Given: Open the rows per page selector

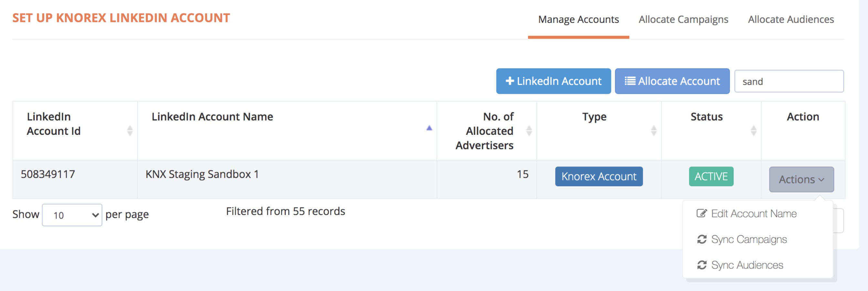Looking at the screenshot, I should tap(72, 215).
